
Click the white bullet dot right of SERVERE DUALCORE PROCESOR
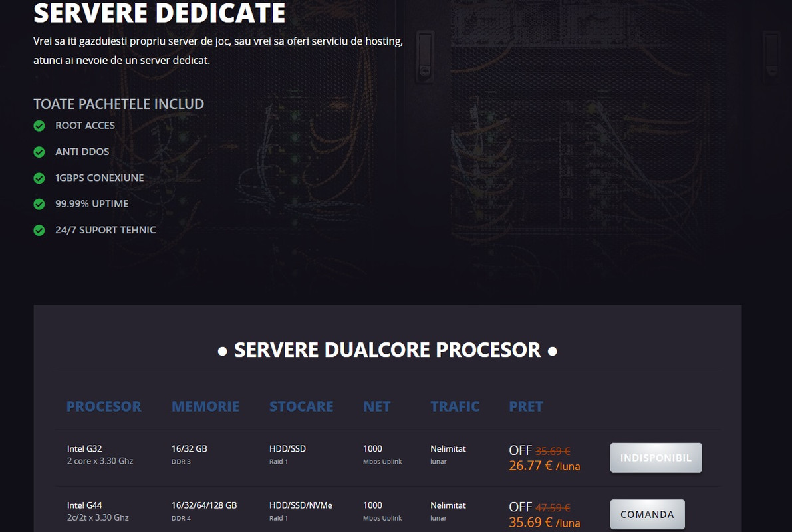[553, 352]
